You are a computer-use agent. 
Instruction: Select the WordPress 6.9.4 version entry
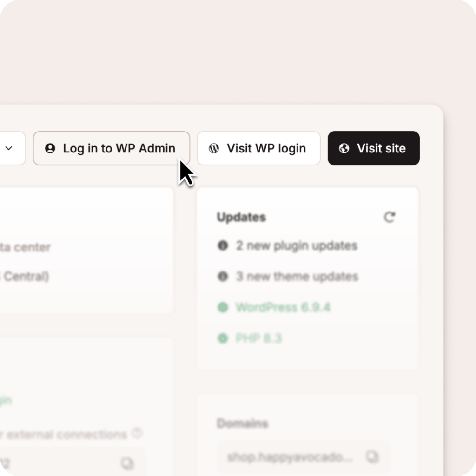coord(283,308)
